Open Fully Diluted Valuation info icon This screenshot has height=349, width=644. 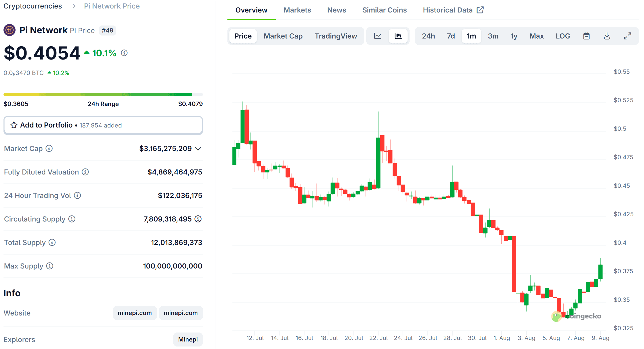[85, 172]
